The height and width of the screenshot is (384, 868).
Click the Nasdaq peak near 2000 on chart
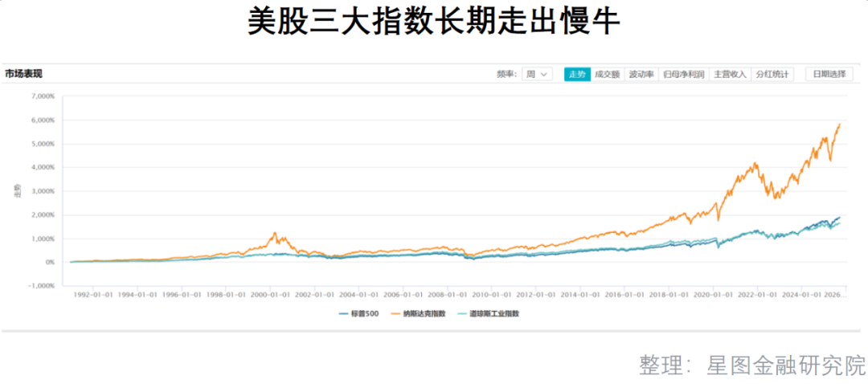[x=275, y=234]
